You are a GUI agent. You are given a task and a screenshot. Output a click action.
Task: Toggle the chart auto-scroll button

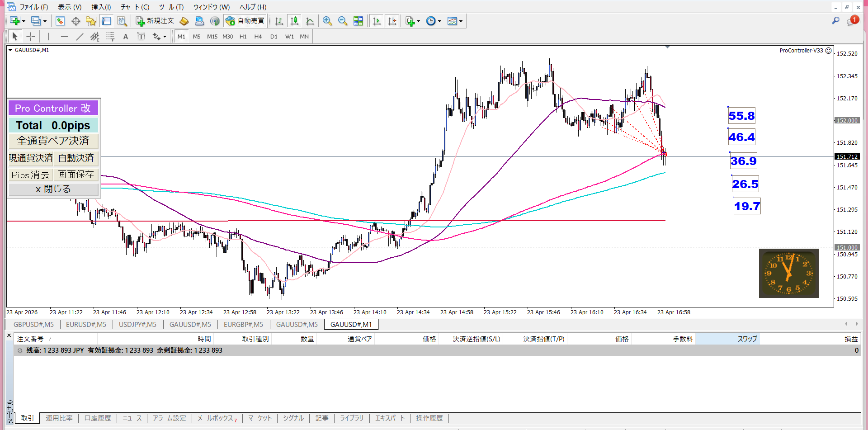coord(377,21)
